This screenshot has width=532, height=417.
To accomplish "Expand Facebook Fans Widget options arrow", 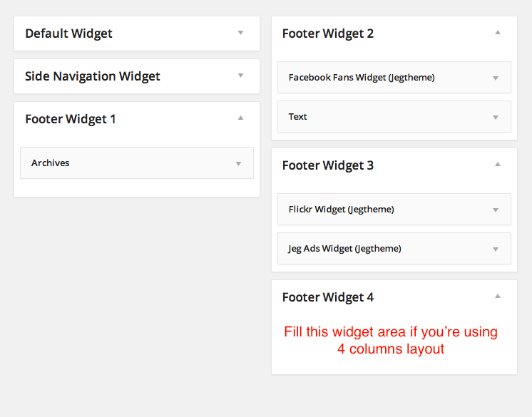I will [496, 78].
